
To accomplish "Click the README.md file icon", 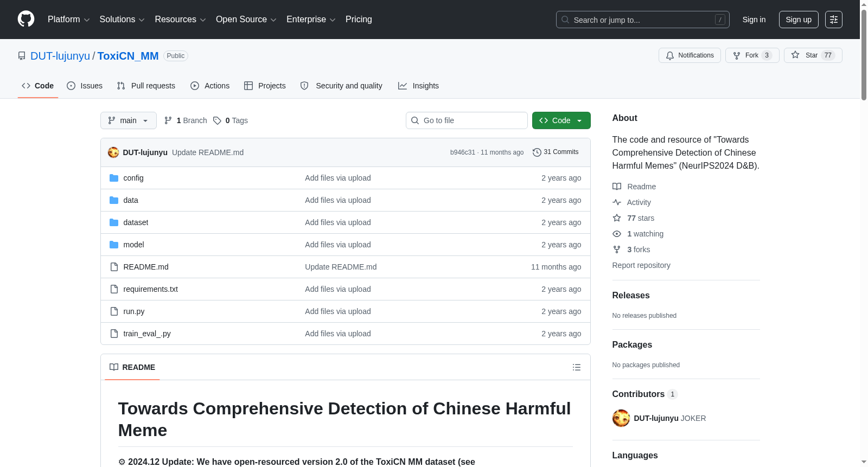I will pyautogui.click(x=114, y=267).
